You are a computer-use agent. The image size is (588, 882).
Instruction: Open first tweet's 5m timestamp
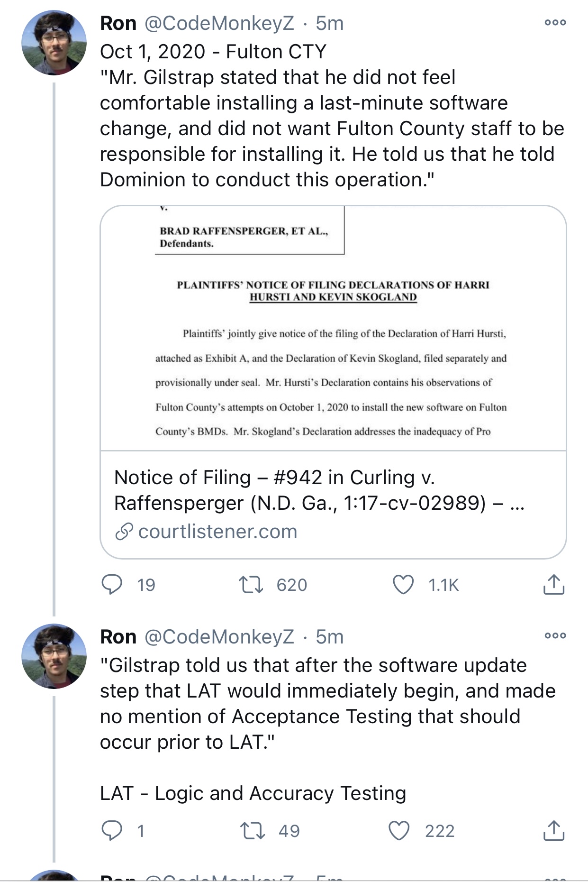click(x=330, y=23)
